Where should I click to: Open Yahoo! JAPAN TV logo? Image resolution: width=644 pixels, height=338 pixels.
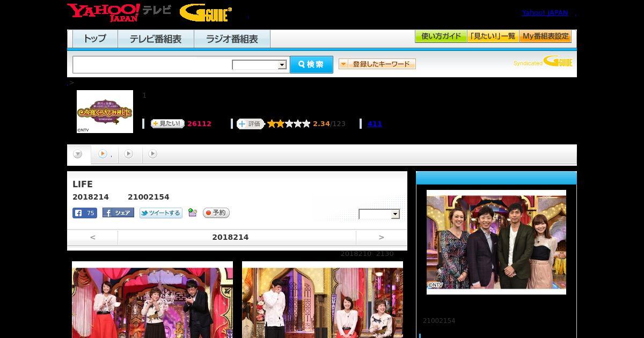[x=119, y=12]
